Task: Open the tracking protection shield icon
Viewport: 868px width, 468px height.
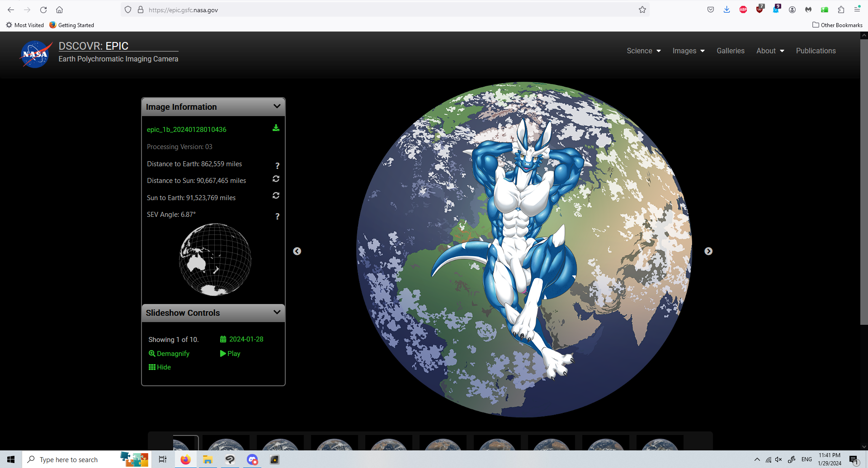Action: pos(128,9)
